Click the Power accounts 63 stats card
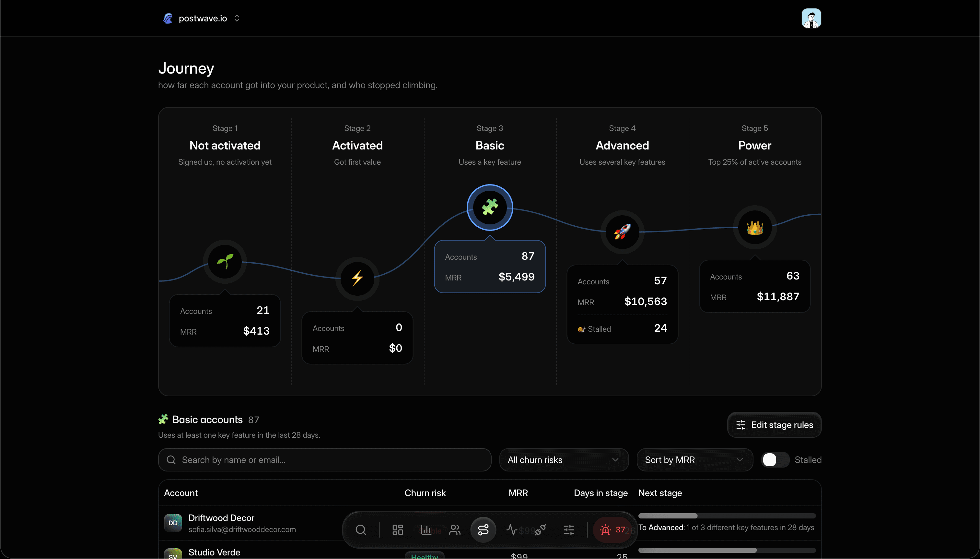 click(x=754, y=286)
